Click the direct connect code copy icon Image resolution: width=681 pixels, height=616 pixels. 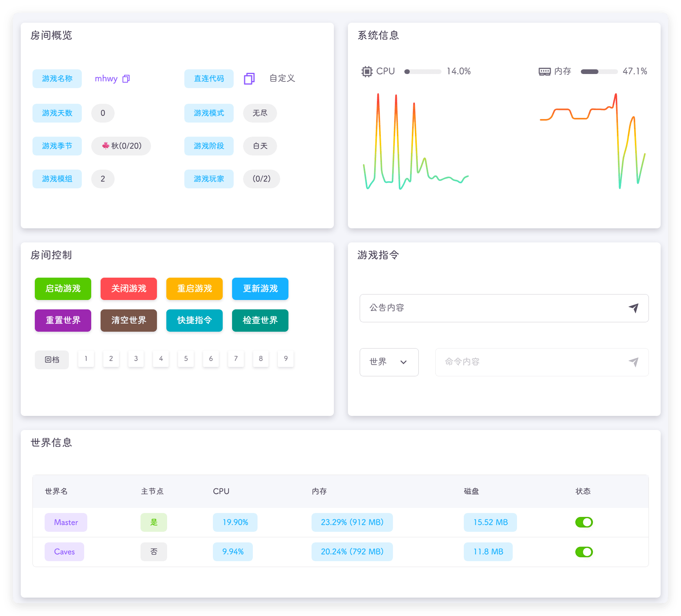point(249,79)
